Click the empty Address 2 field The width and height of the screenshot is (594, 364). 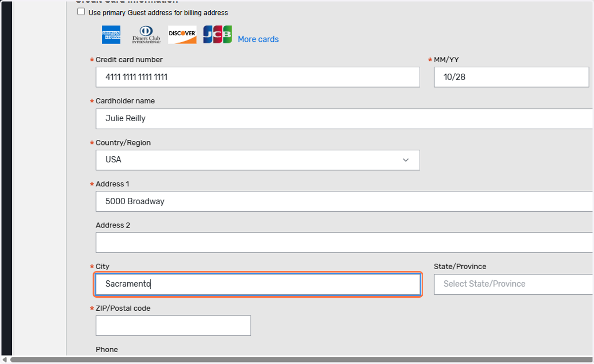[345, 243]
